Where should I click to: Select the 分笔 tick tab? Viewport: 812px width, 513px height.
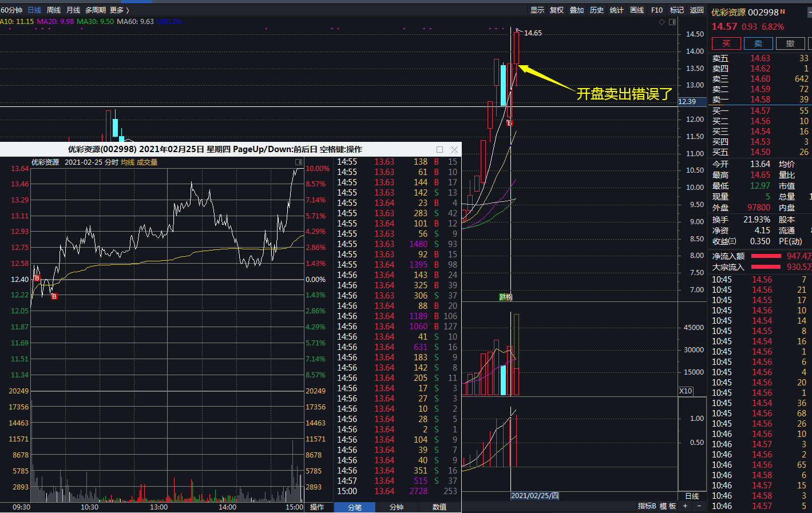pyautogui.click(x=355, y=507)
